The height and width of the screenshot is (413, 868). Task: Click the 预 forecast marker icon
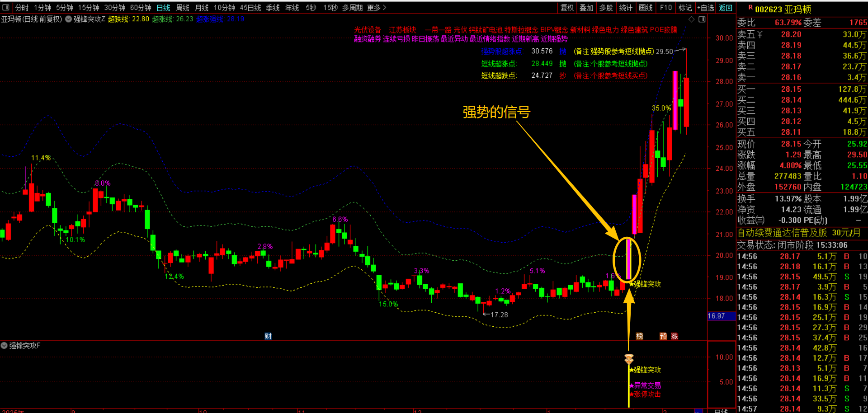(663, 336)
